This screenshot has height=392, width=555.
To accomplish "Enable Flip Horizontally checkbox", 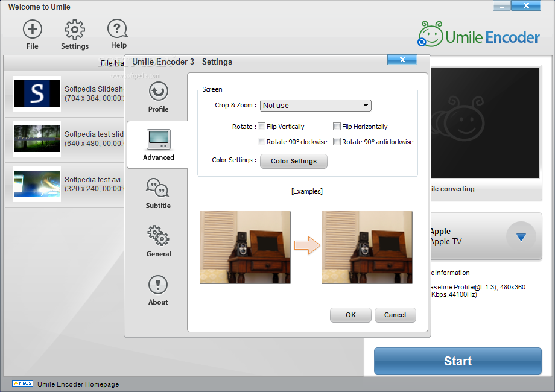I will [337, 127].
